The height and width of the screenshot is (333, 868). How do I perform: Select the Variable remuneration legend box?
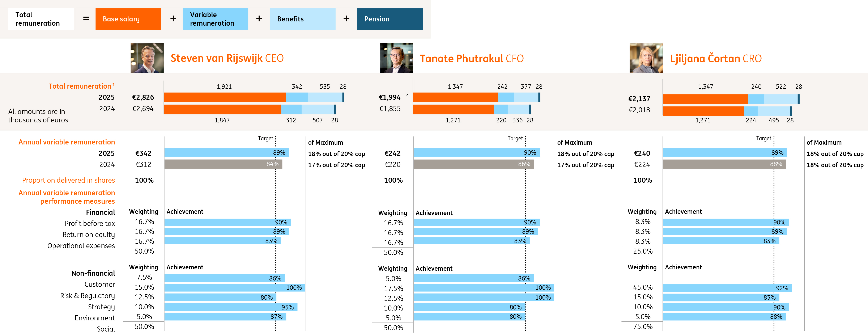[215, 19]
